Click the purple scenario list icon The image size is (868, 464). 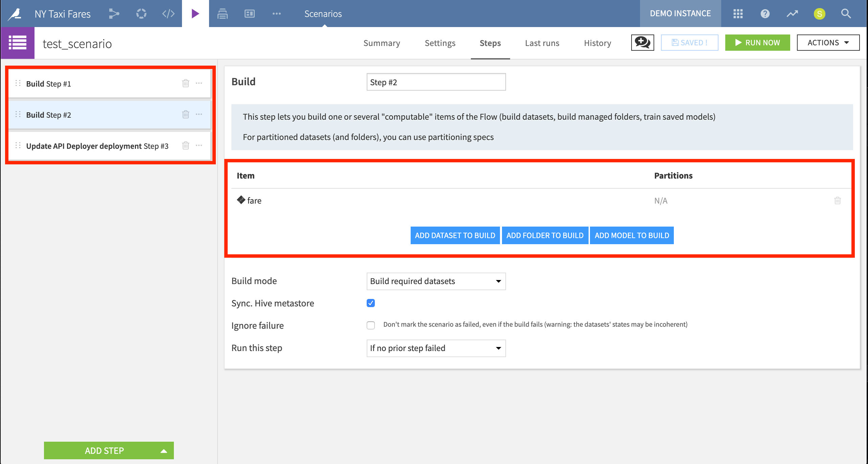pyautogui.click(x=18, y=43)
